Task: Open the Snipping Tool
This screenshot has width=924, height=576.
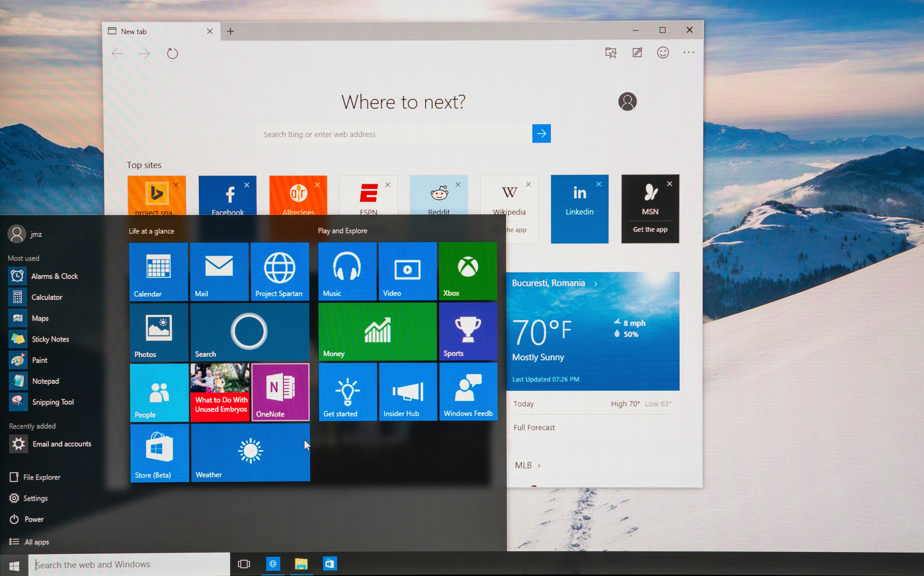Action: point(53,402)
